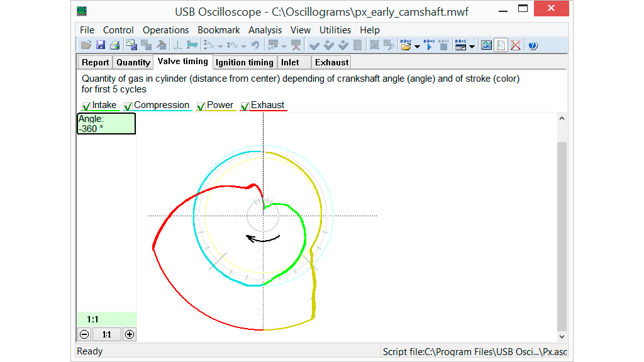Click the vertical scrollbar up arrow
This screenshot has width=644, height=362.
(x=562, y=119)
